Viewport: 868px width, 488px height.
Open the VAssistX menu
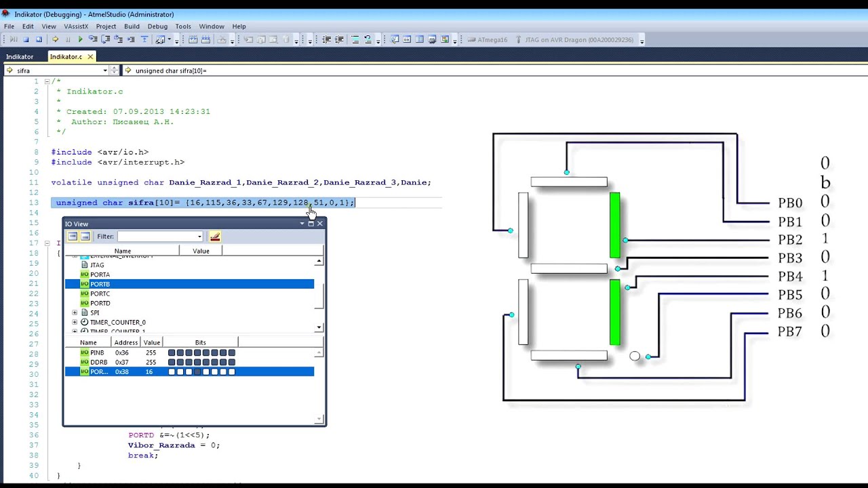[76, 26]
